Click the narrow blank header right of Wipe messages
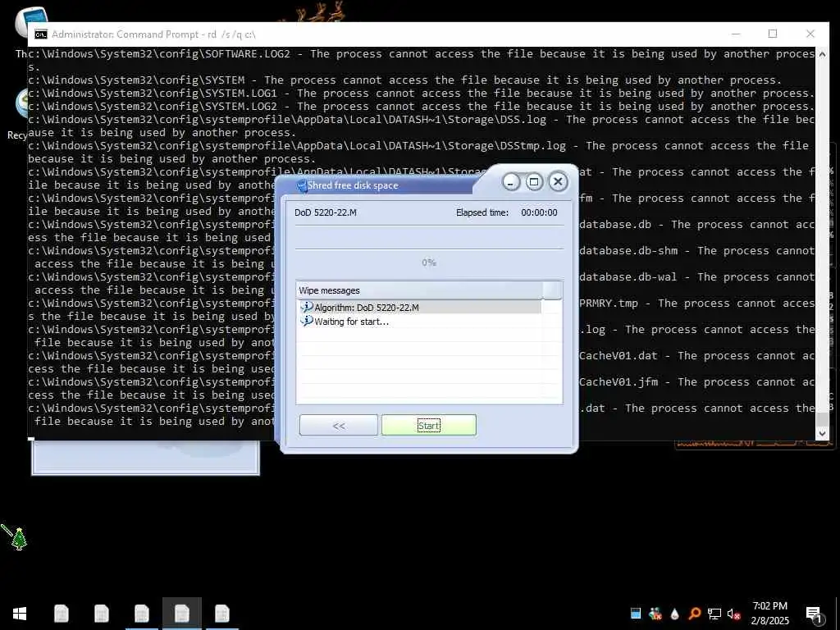 click(x=552, y=290)
